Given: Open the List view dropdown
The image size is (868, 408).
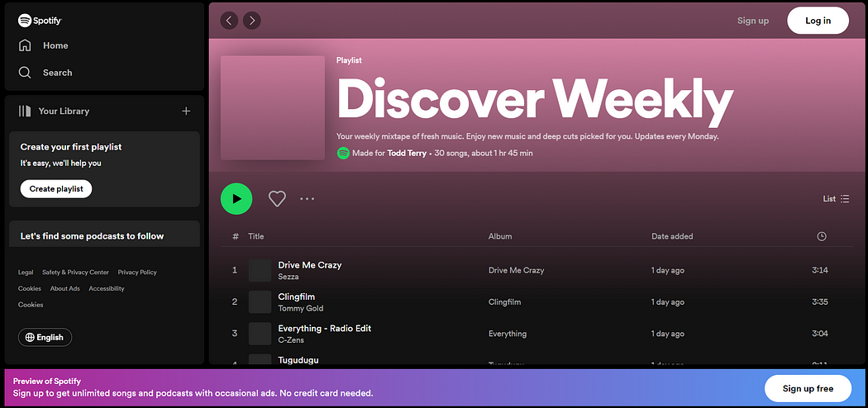Looking at the screenshot, I should (836, 198).
